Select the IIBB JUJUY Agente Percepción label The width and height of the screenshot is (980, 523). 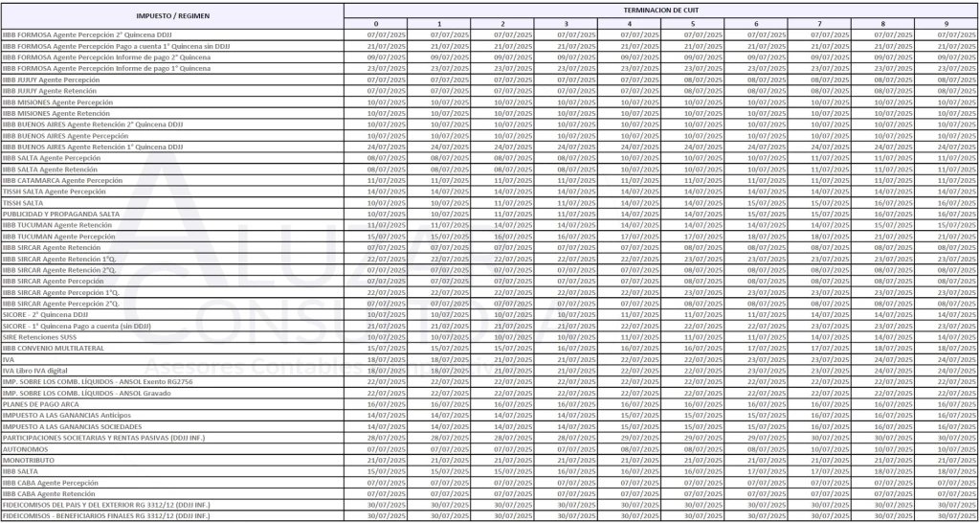click(52, 80)
